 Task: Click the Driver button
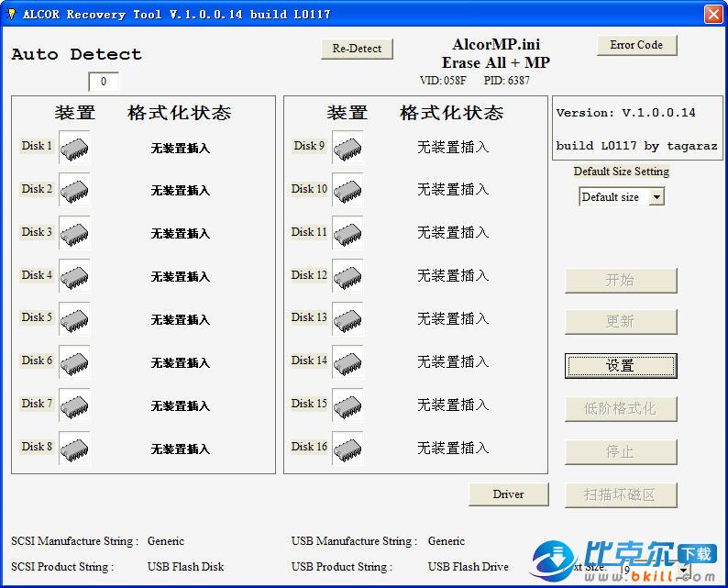point(508,494)
